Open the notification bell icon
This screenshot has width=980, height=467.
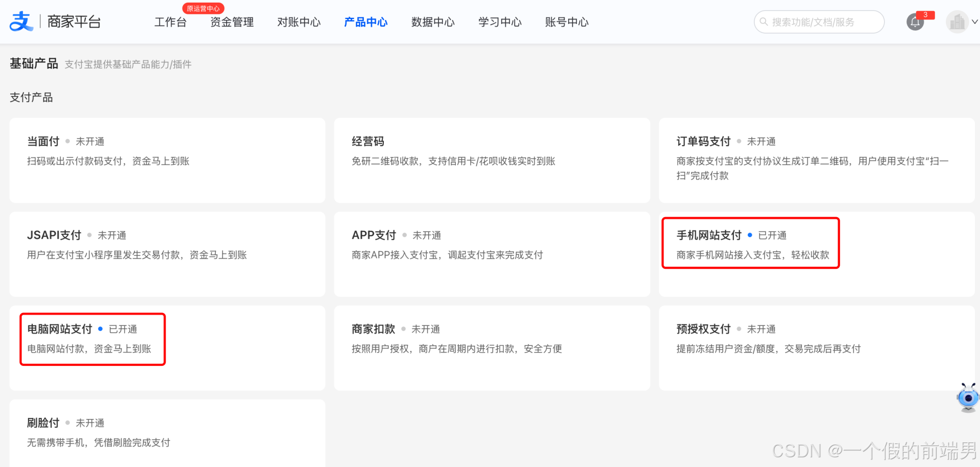pos(915,22)
